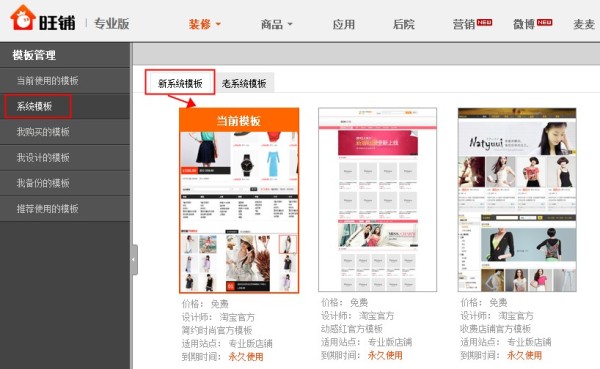This screenshot has height=369, width=600.
Task: Open 营销 menu with NEW badge
Action: click(x=472, y=24)
